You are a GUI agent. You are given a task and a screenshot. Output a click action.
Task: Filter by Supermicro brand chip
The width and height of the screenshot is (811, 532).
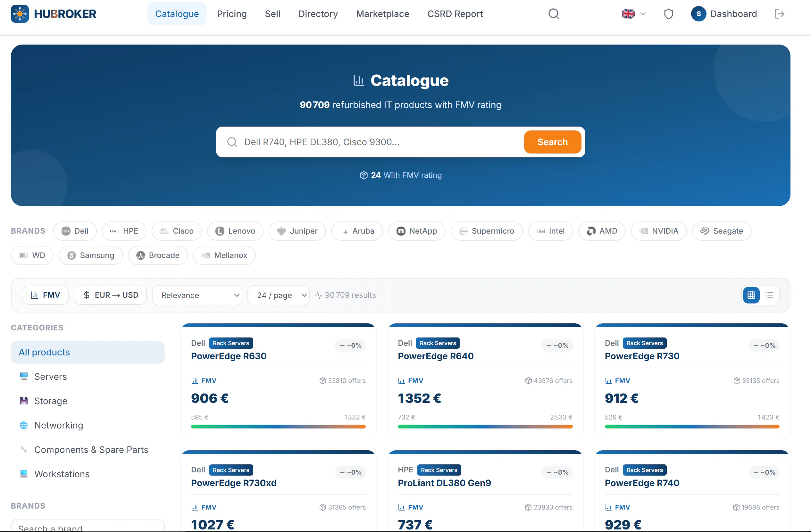click(487, 231)
